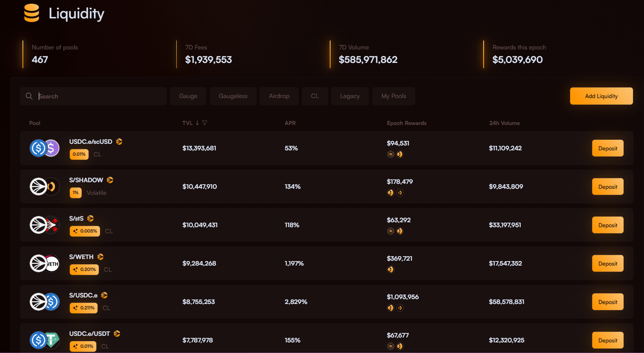
Task: Click the TVL filter funnel icon
Action: point(204,123)
